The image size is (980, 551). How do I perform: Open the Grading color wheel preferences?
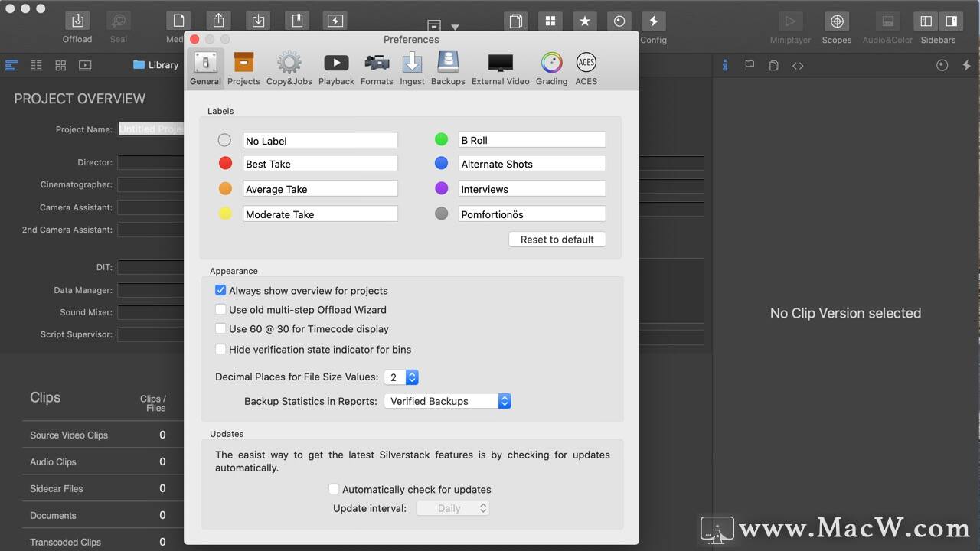point(551,68)
